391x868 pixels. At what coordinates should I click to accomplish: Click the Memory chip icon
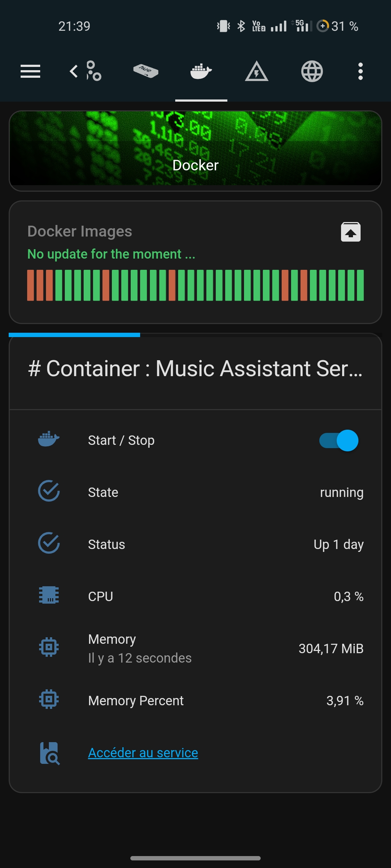coord(49,647)
